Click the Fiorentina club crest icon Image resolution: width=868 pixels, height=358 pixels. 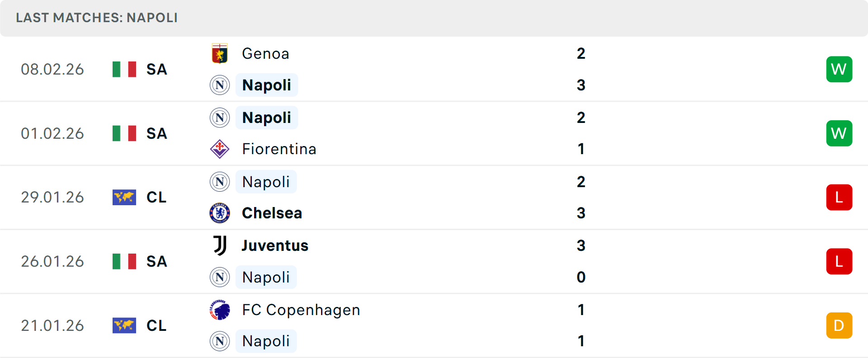pos(220,149)
